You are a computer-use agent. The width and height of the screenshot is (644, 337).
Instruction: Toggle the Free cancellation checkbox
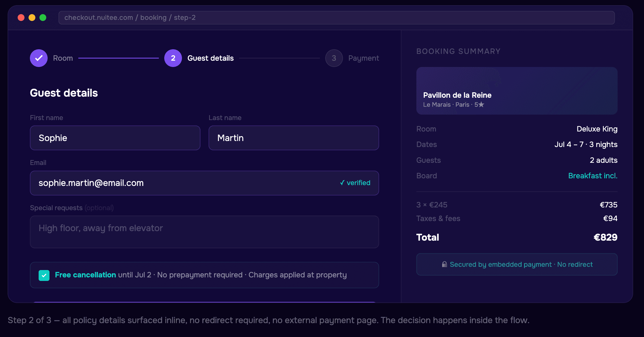click(x=44, y=275)
